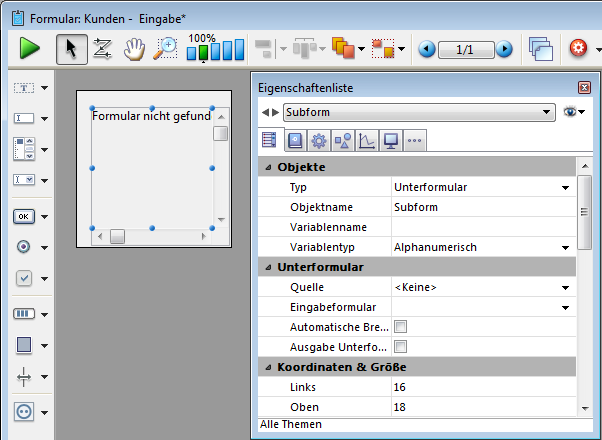602x440 pixels.
Task: Click the Links value field showing 16
Action: pyautogui.click(x=480, y=387)
